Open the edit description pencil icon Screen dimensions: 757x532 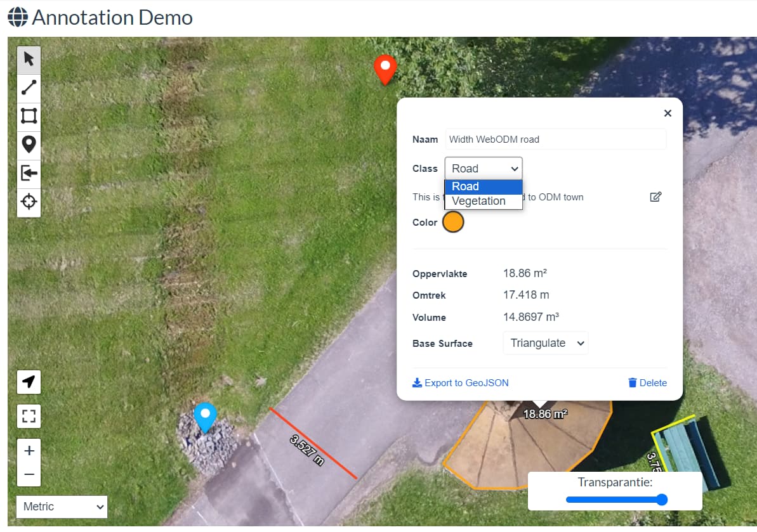click(x=656, y=197)
